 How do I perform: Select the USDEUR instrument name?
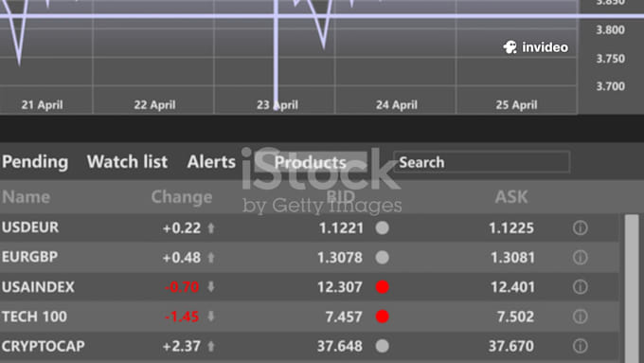[x=30, y=227]
